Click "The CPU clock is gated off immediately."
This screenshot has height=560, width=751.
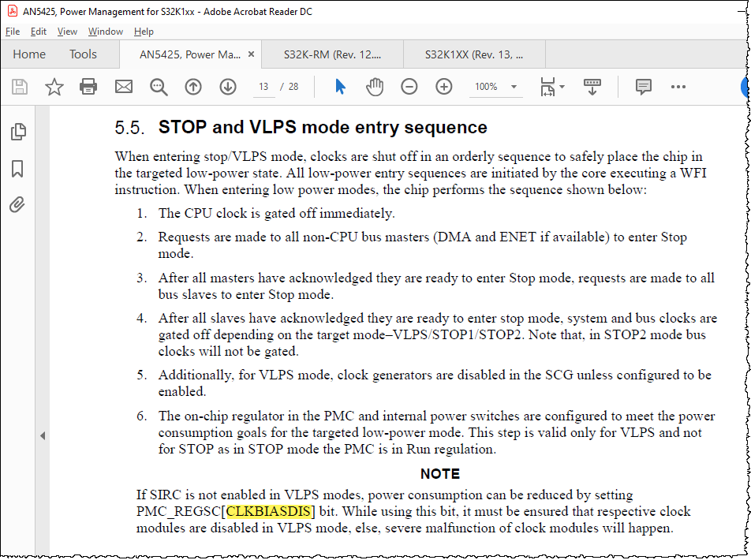coord(276,213)
